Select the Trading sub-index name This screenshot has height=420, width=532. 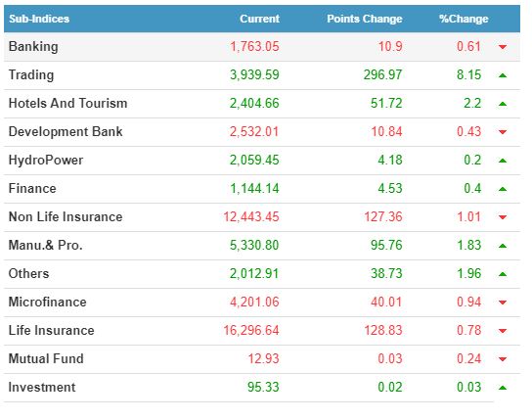[x=31, y=75]
